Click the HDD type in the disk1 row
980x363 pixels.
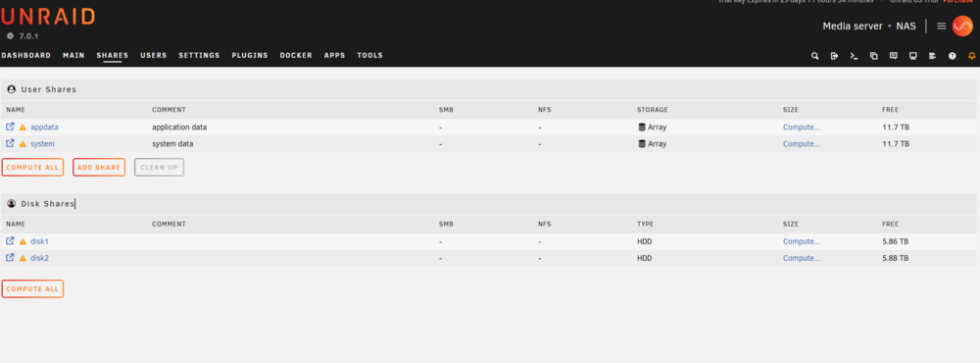pyautogui.click(x=645, y=241)
